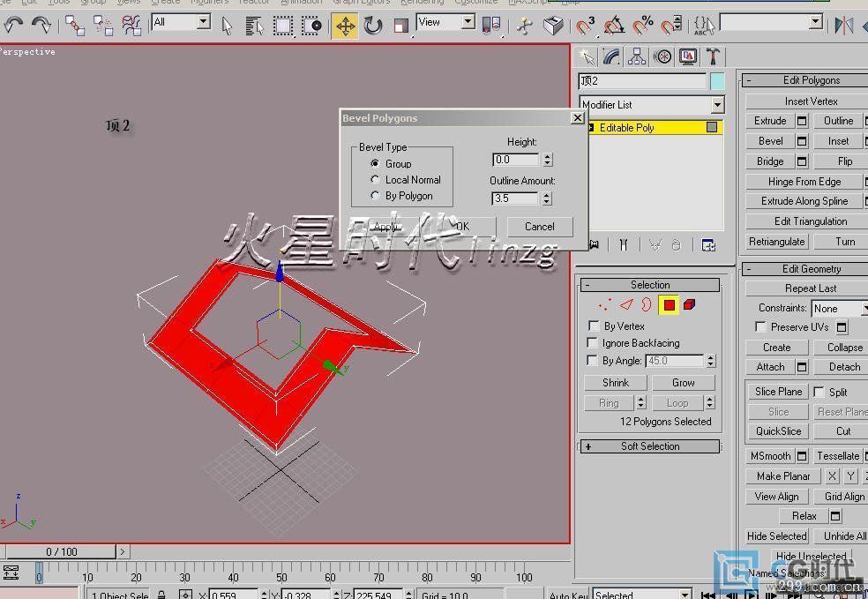Enable Ignore Backfacing checkbox
The height and width of the screenshot is (599, 868).
pos(594,343)
